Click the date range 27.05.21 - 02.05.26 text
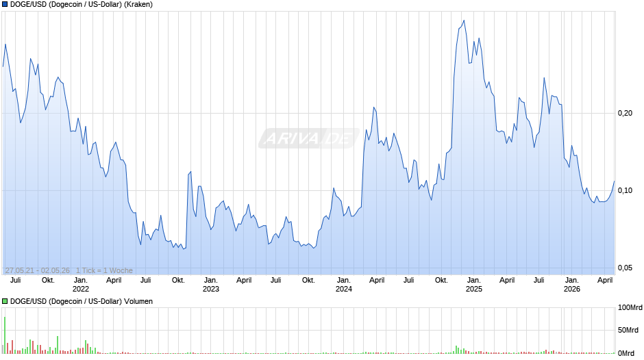This screenshot has height=360, width=644. pyautogui.click(x=38, y=270)
